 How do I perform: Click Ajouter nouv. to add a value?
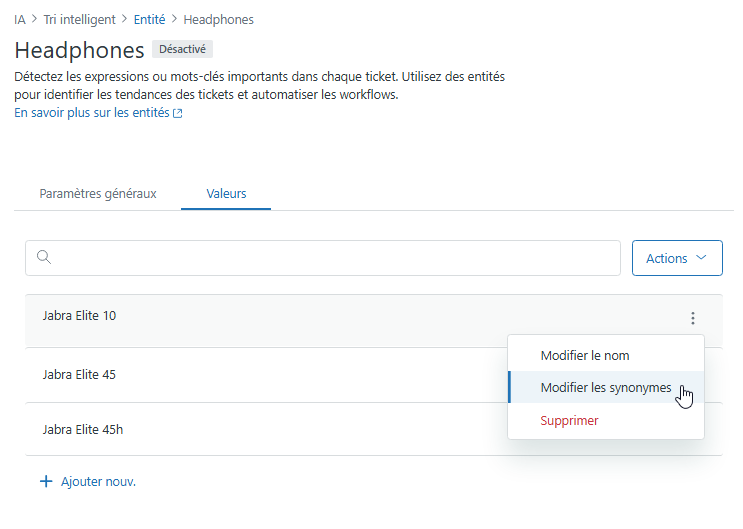tap(88, 482)
